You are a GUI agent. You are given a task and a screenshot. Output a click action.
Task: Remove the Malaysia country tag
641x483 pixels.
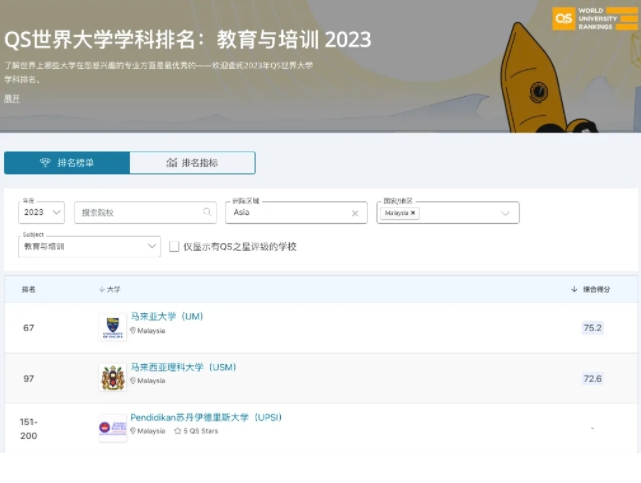pyautogui.click(x=413, y=213)
